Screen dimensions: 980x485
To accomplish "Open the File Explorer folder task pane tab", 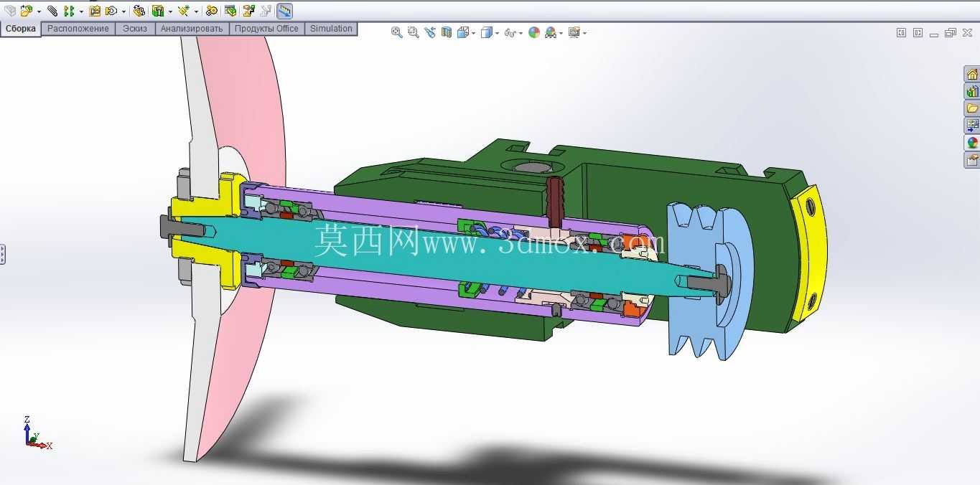I will [x=972, y=108].
